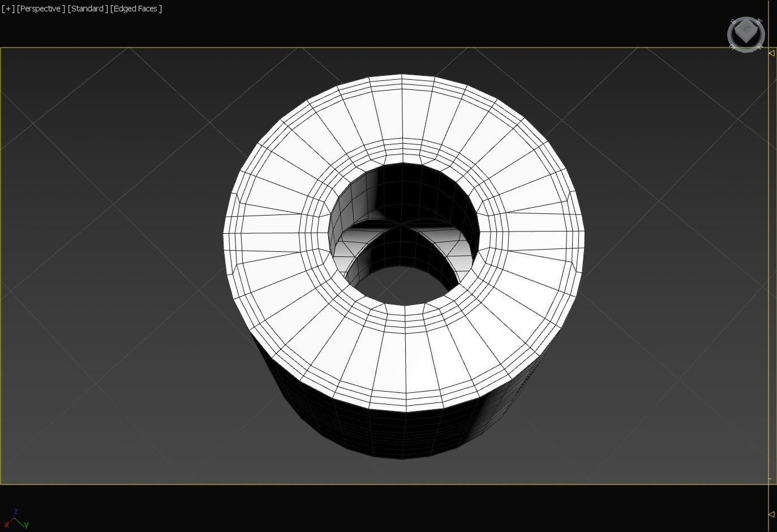The width and height of the screenshot is (777, 532).
Task: Click the S marker on ViewCube compass
Action: tap(733, 22)
